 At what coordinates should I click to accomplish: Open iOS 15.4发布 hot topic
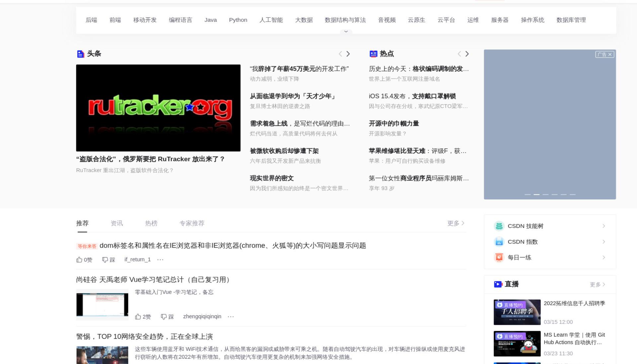click(x=412, y=96)
